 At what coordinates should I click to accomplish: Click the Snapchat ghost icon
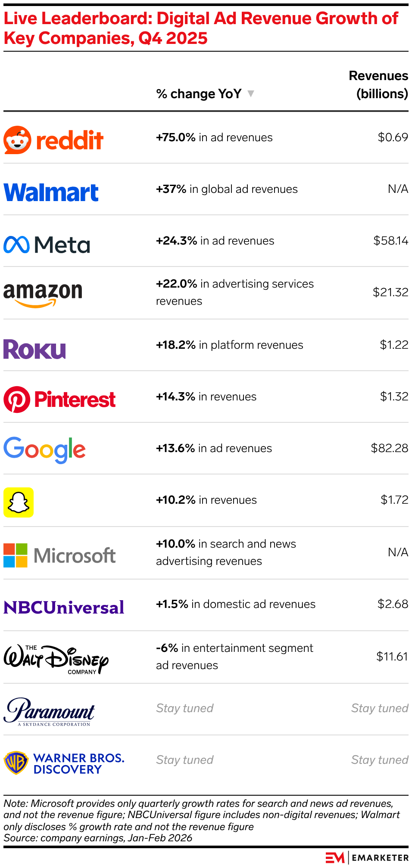pyautogui.click(x=19, y=502)
